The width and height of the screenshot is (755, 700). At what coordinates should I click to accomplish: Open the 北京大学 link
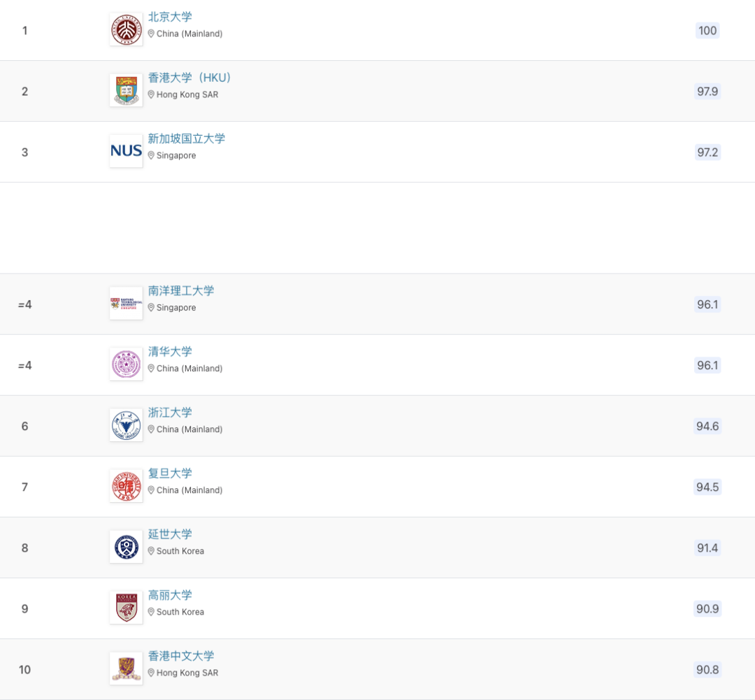click(170, 17)
